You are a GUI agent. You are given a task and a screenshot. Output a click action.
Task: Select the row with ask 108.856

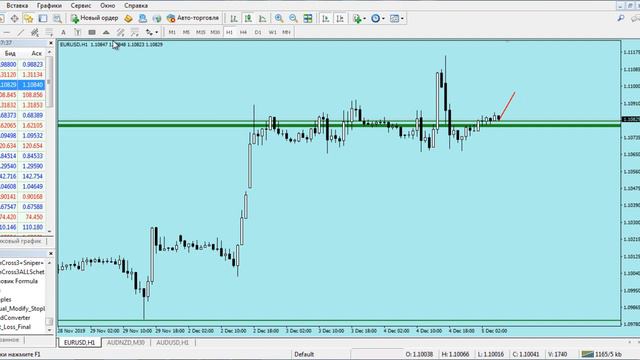(x=23, y=95)
